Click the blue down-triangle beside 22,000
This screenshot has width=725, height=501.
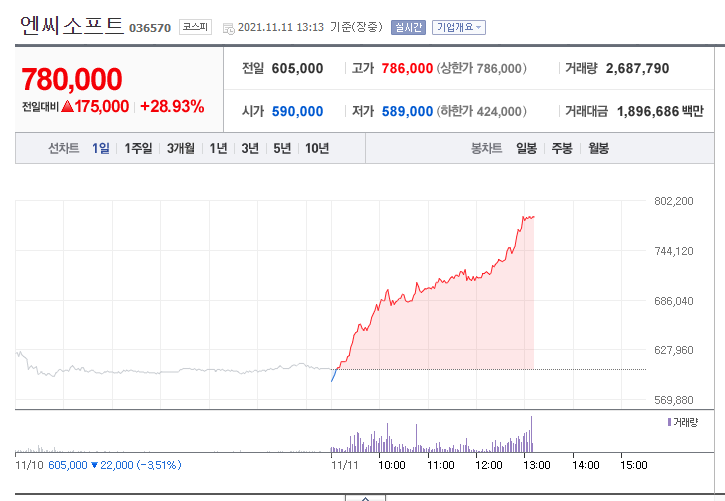[95, 465]
